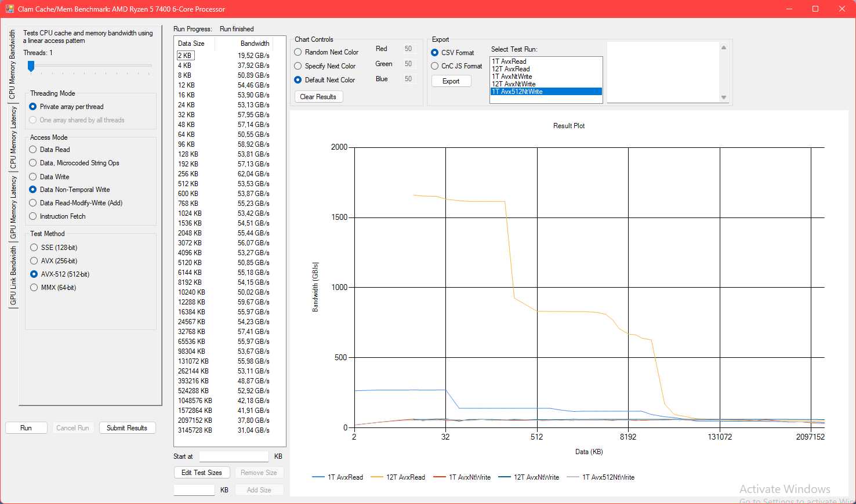
Task: Click the Submit Results button
Action: point(126,428)
